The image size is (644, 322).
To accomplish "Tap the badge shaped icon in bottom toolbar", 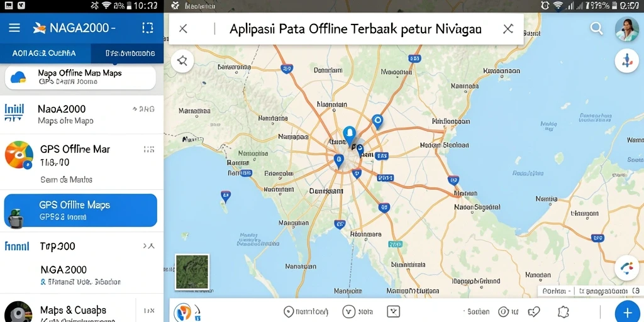I will point(563,312).
